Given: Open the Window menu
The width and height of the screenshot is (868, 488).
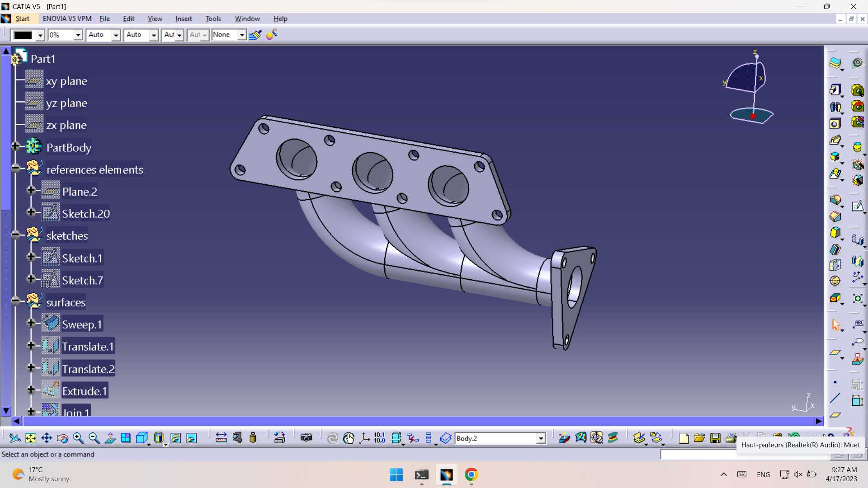Looking at the screenshot, I should point(247,19).
